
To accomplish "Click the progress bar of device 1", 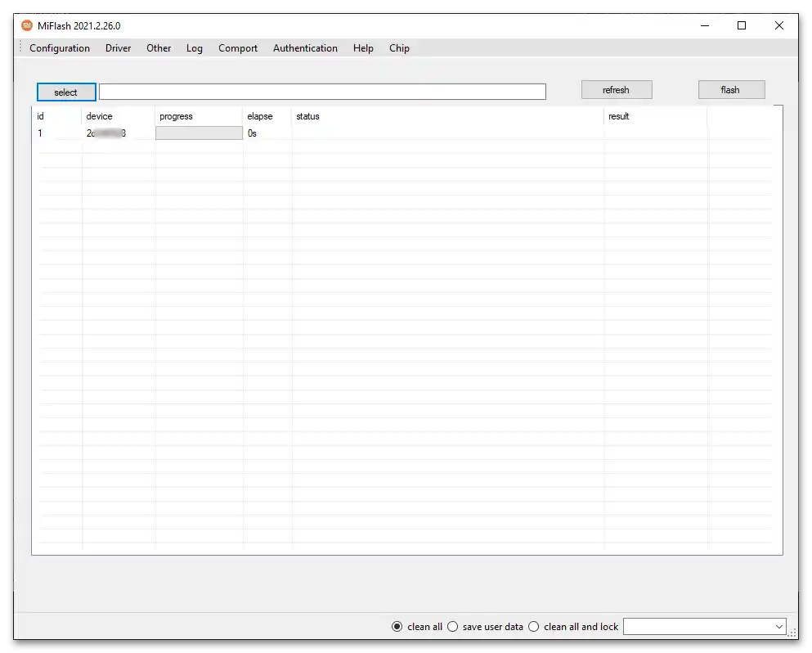I will (199, 133).
